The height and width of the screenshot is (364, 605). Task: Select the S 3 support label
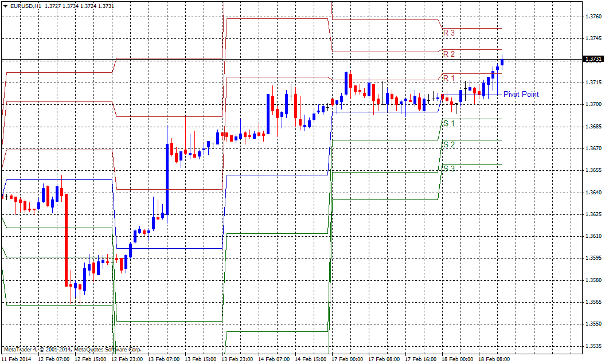[x=449, y=169]
